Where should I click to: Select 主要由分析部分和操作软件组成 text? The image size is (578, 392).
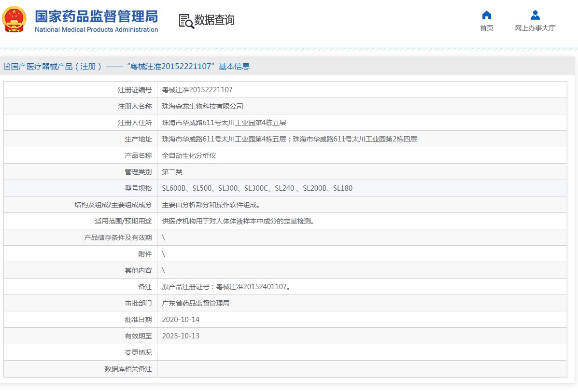(211, 205)
